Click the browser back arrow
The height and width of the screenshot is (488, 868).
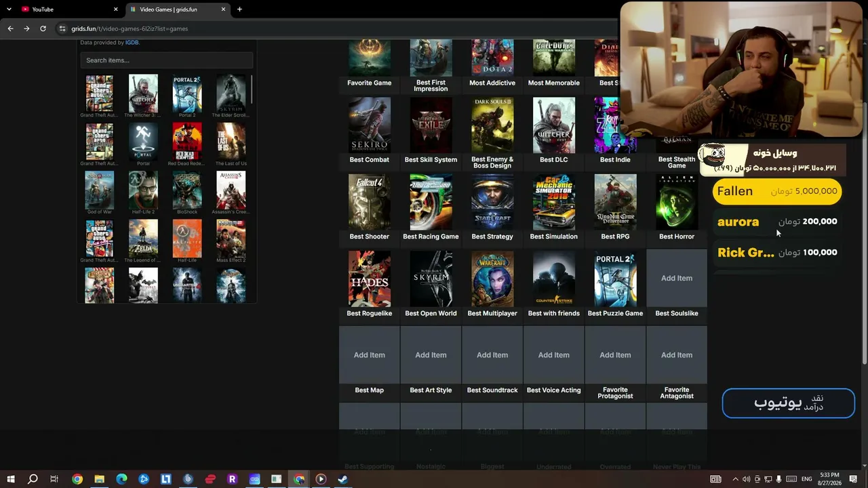point(10,28)
